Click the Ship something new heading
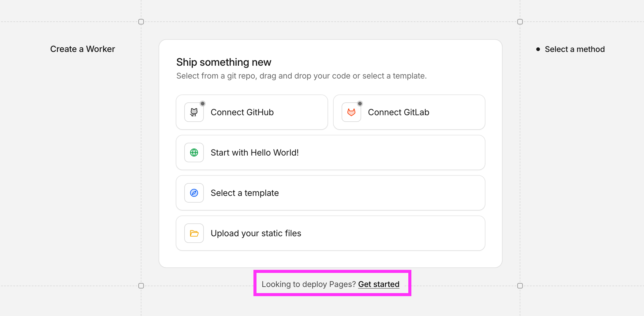644x316 pixels. point(224,62)
